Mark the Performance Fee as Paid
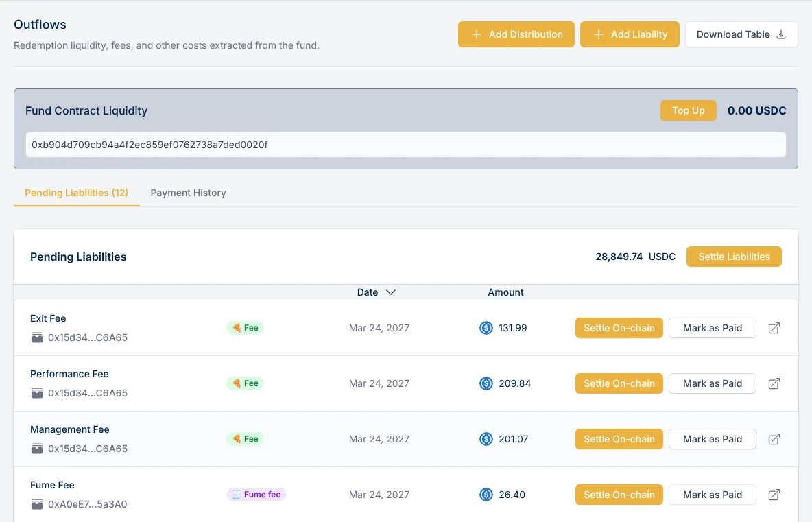Viewport: 812px width, 522px height. pos(712,383)
